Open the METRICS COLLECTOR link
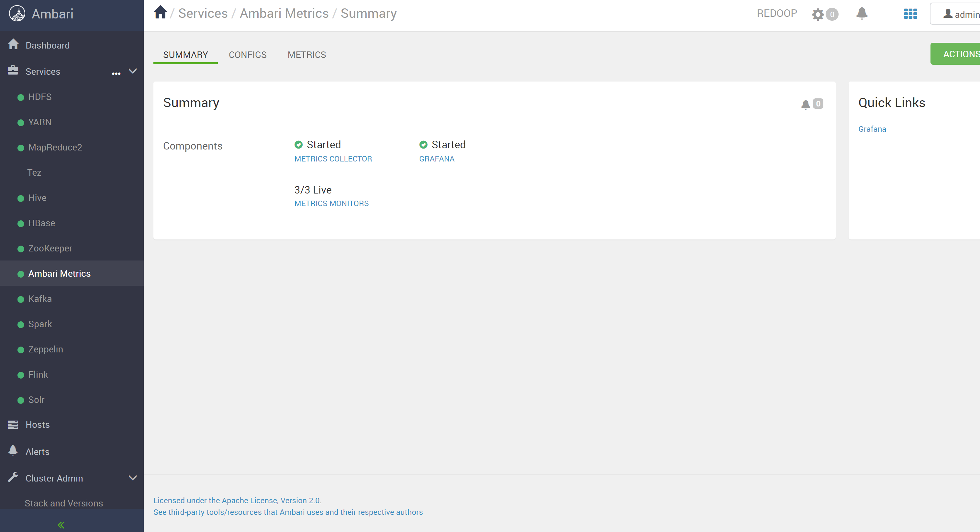 tap(333, 159)
